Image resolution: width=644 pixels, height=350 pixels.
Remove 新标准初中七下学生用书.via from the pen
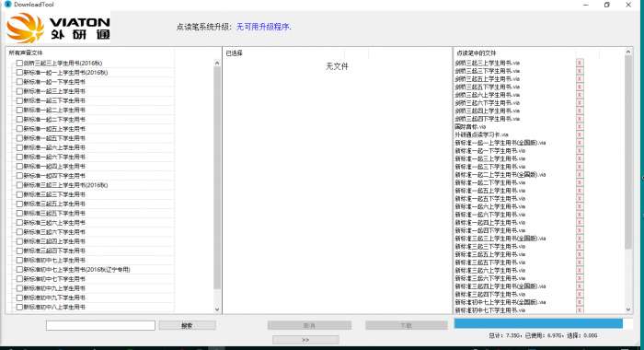point(580,310)
